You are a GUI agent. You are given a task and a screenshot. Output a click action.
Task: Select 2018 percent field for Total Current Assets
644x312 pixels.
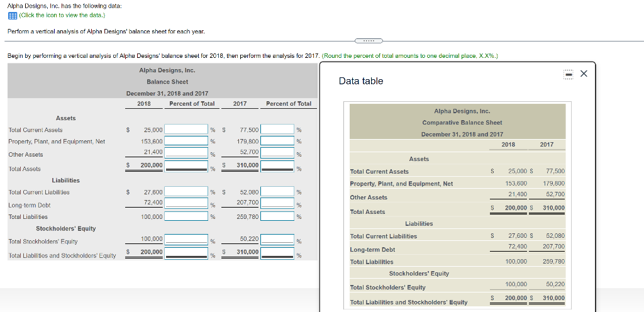tap(186, 130)
